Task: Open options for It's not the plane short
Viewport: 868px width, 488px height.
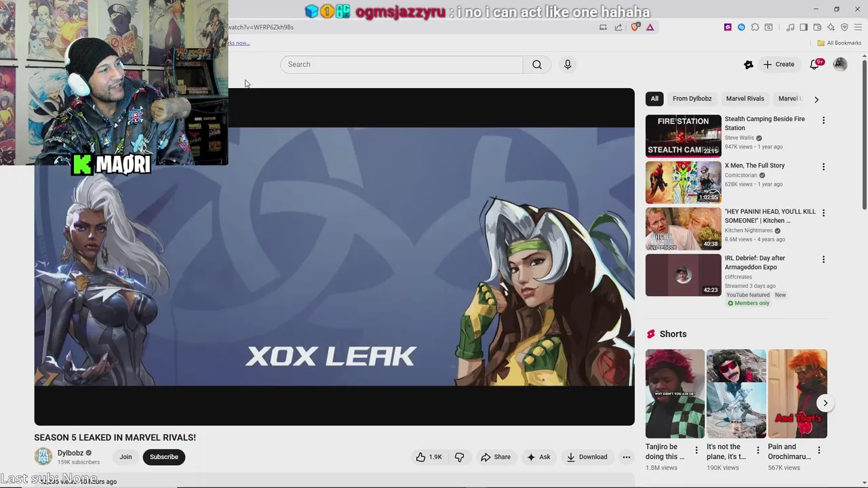Action: click(x=757, y=450)
